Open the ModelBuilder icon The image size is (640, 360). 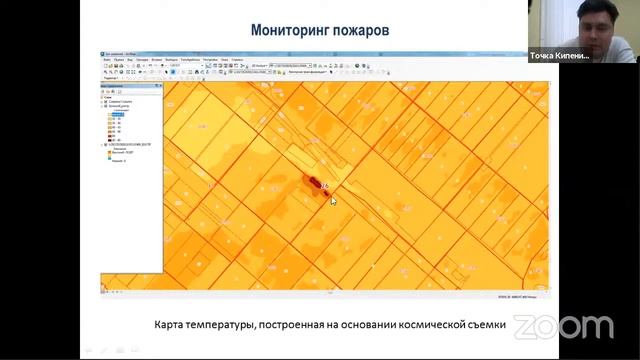pyautogui.click(x=242, y=66)
